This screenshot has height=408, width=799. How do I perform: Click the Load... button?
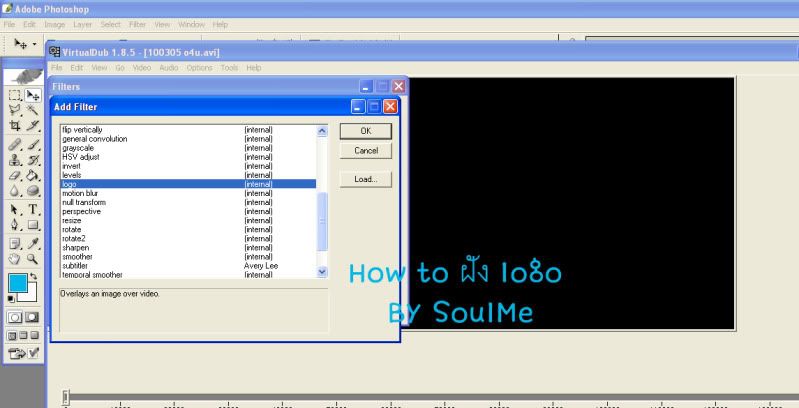366,179
